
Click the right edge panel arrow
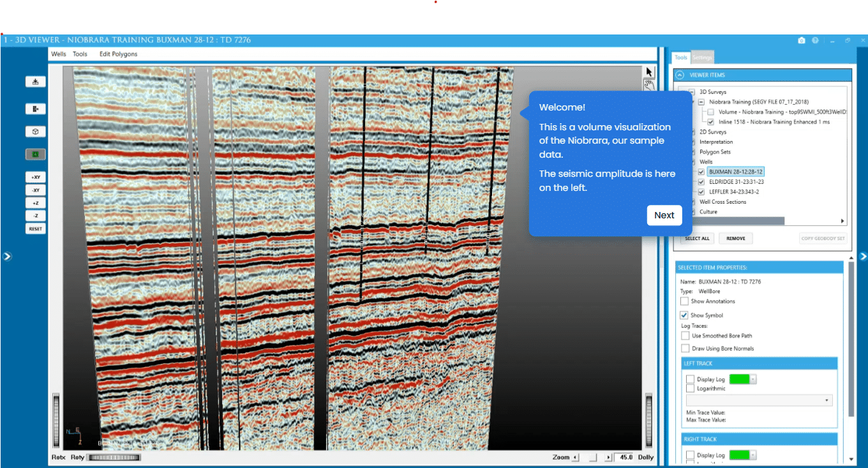click(863, 256)
